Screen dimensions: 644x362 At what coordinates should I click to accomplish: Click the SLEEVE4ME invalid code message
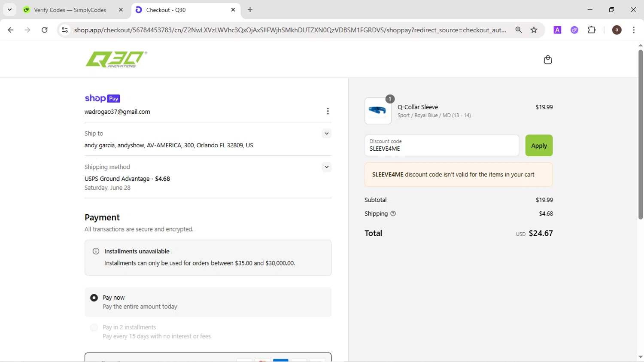click(459, 174)
